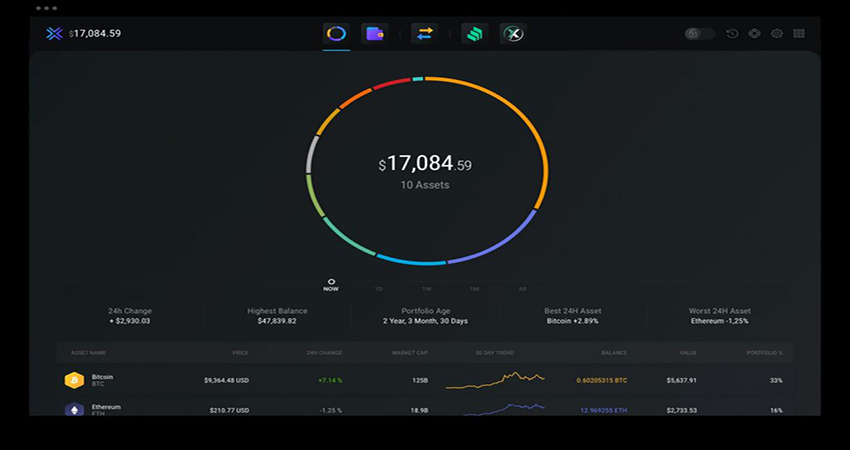Sort by Balance column header

coord(614,353)
